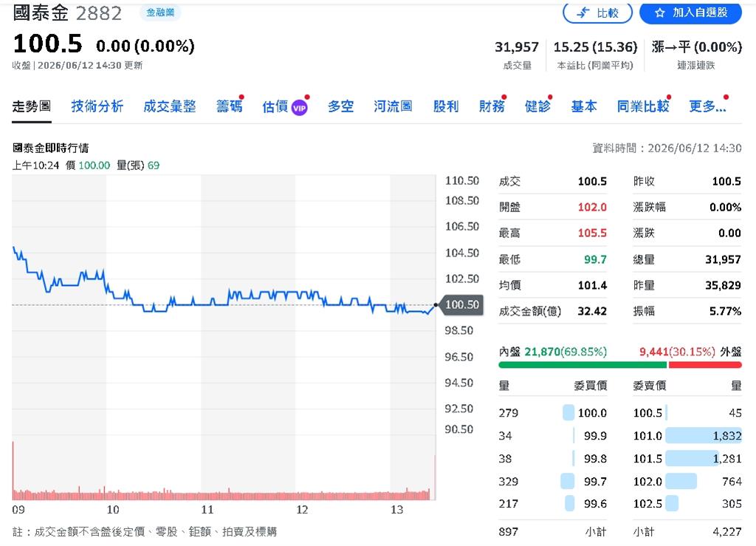Click the 比較 button
Screen dimensions: 756x546
(x=597, y=13)
